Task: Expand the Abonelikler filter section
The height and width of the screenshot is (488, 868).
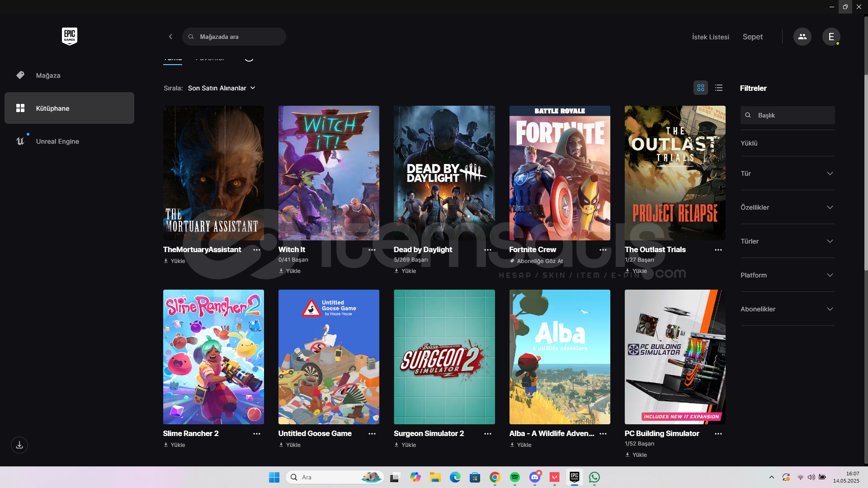Action: tap(787, 309)
